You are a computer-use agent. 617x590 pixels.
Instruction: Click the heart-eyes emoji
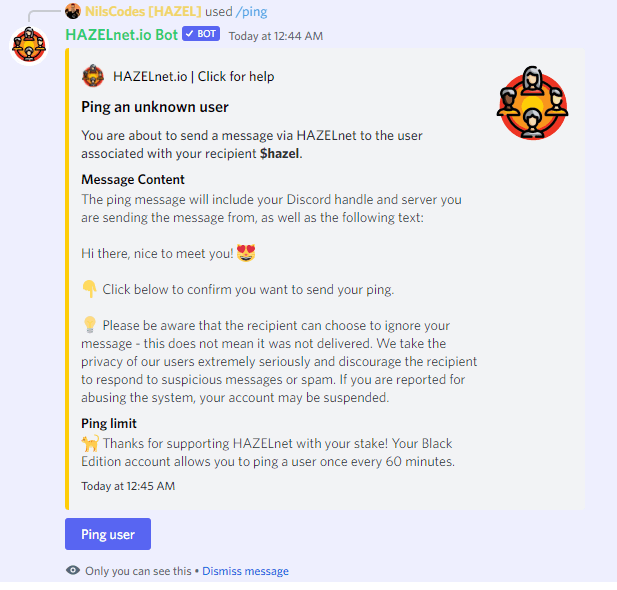pos(246,253)
